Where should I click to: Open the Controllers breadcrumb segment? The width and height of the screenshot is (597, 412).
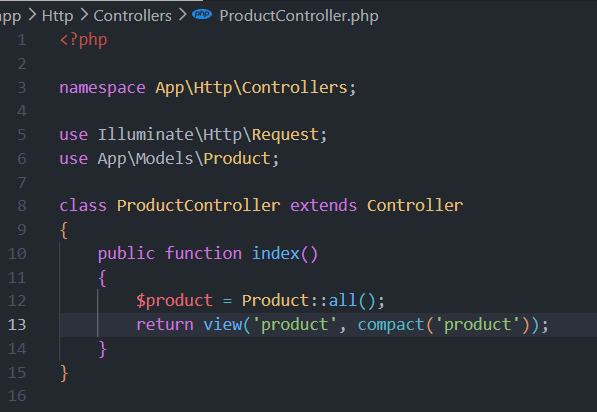[x=132, y=16]
